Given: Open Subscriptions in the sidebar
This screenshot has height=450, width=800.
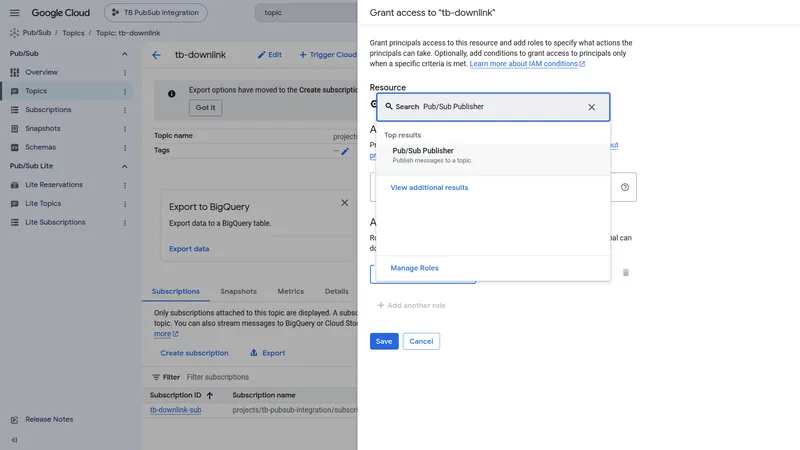Looking at the screenshot, I should pyautogui.click(x=48, y=110).
